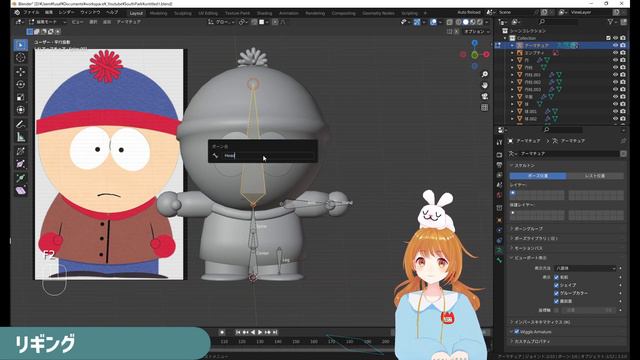640x360 pixels.
Task: Toggle the 座標軸 axes checkbox
Action: click(x=556, y=310)
